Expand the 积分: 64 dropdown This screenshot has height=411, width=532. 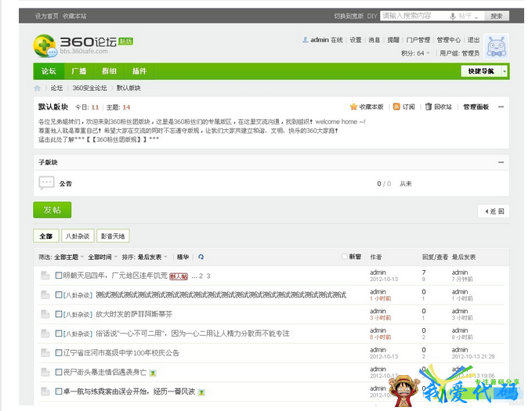coord(415,53)
